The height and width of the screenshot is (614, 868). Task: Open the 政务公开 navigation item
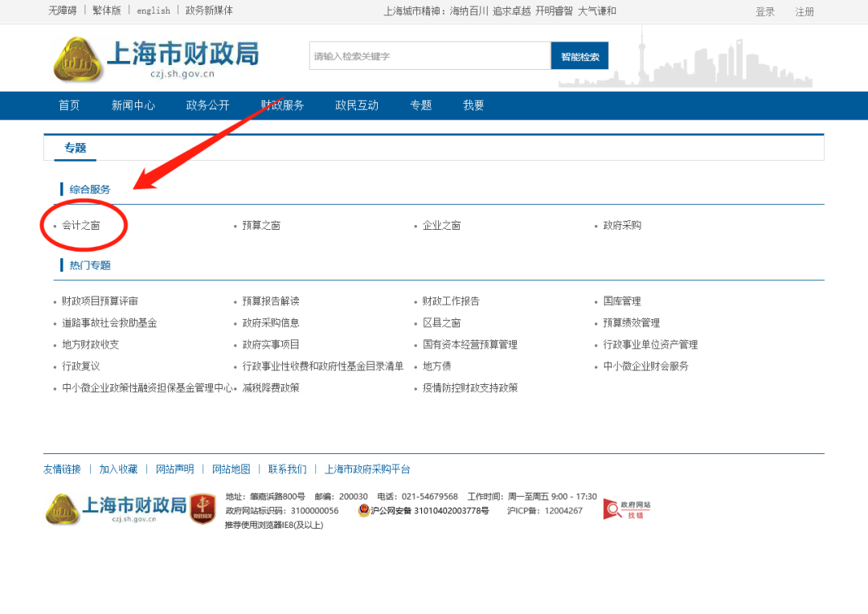click(207, 105)
